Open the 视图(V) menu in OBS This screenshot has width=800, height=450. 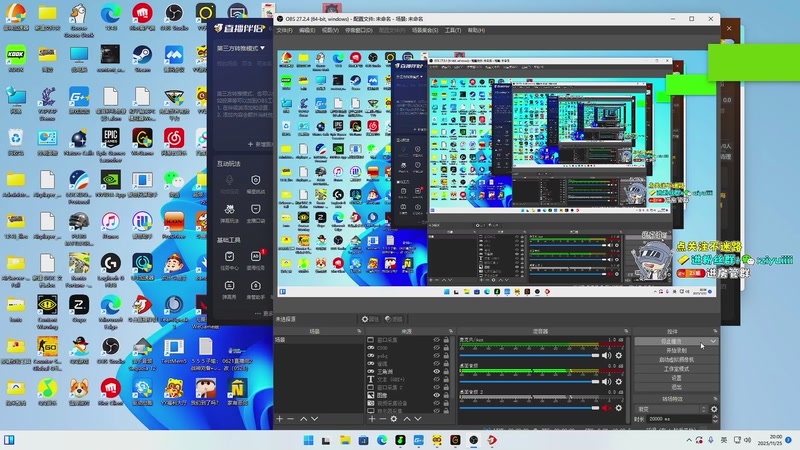point(330,31)
